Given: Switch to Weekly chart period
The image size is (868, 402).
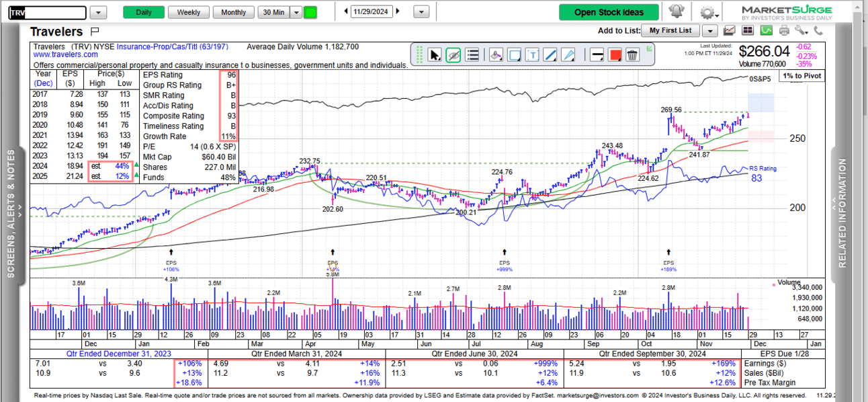Looking at the screenshot, I should (x=189, y=12).
